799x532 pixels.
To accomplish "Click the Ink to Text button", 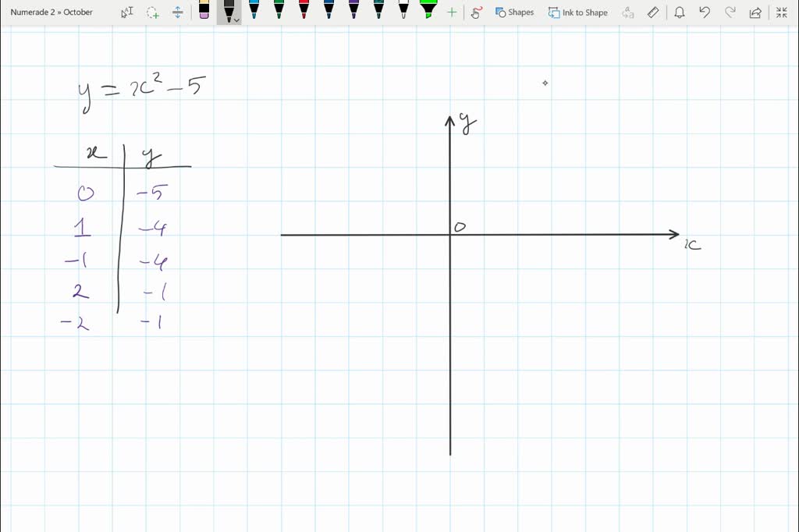I will tap(628, 12).
